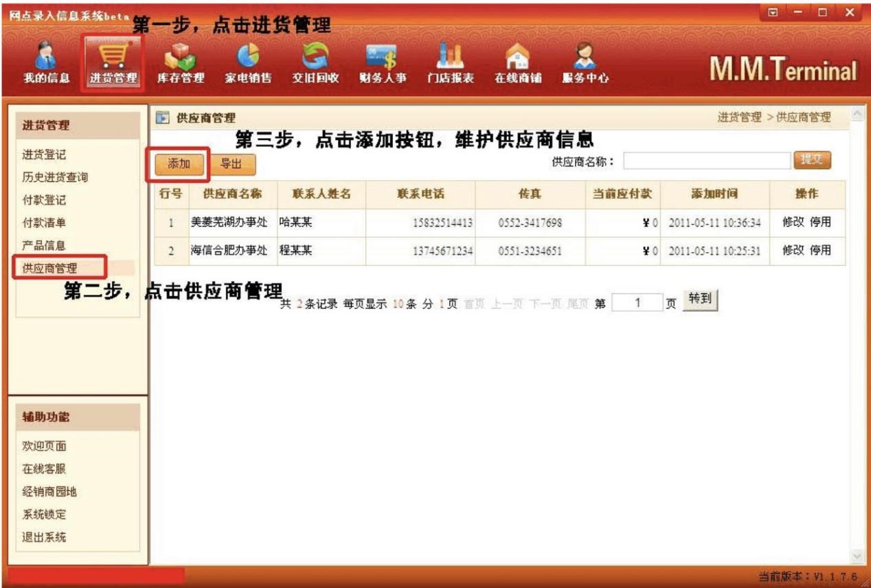Click 当前应付款 column header
The height and width of the screenshot is (588, 871).
[x=622, y=194]
